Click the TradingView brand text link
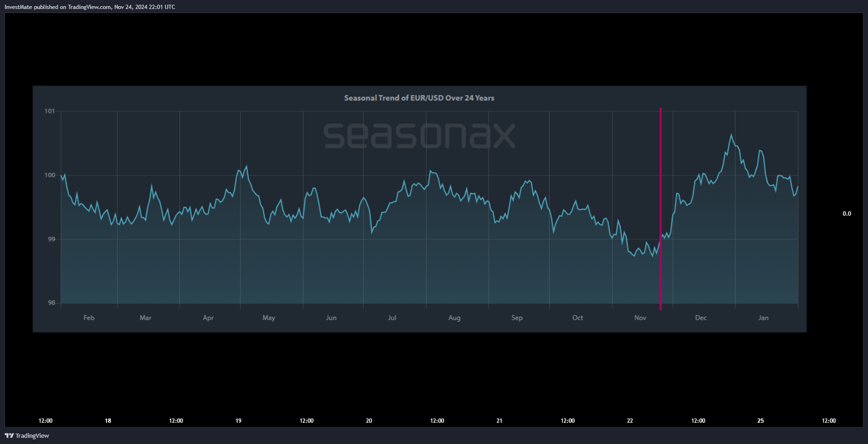The image size is (868, 444). point(32,435)
